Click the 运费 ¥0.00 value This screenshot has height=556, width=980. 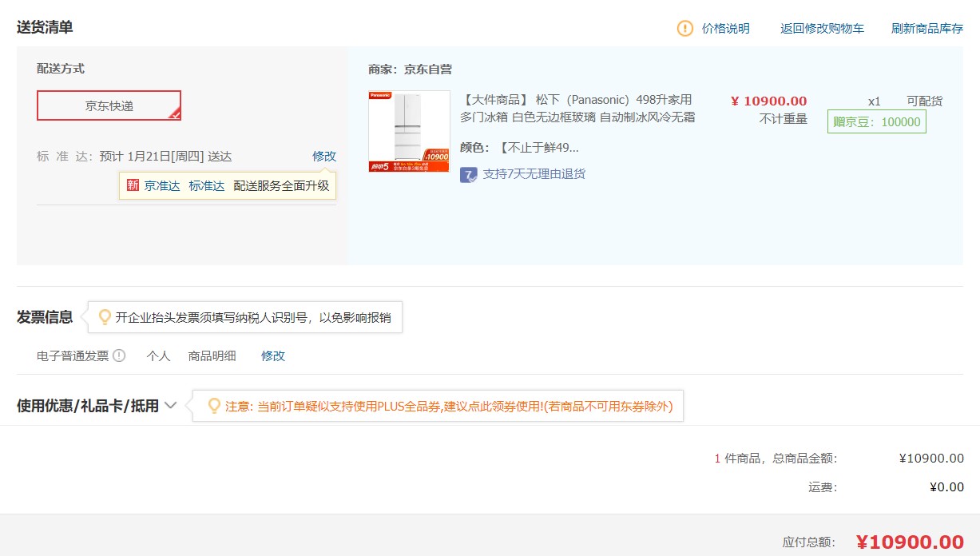(x=946, y=487)
